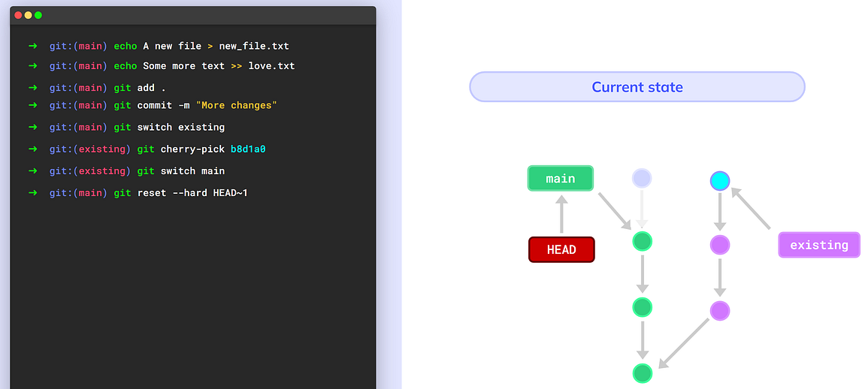Image resolution: width=868 pixels, height=389 pixels.
Task: Click 'Some more text' in echo command
Action: click(184, 66)
